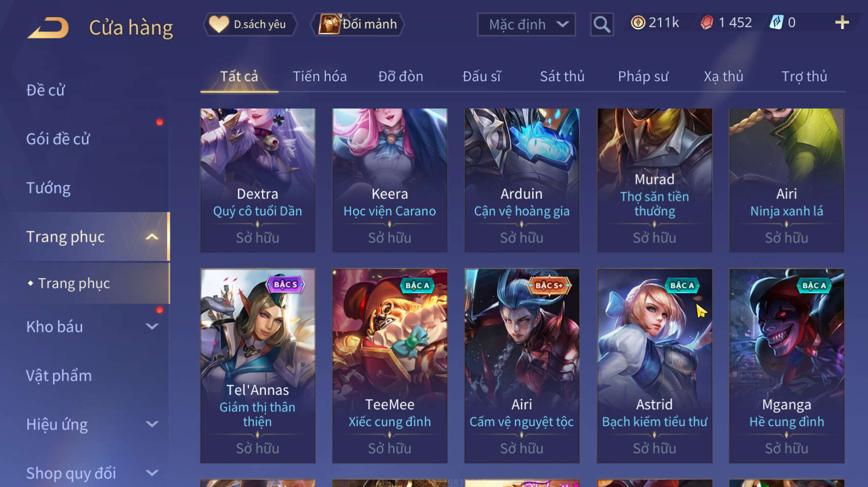
Task: Open Gói đề cử in sidebar
Action: point(58,139)
